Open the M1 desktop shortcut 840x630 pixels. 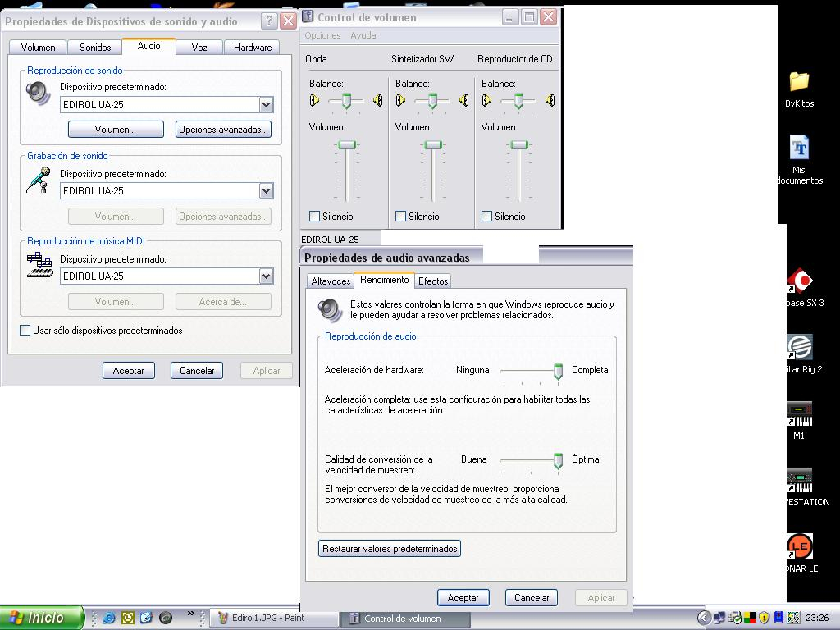799,421
